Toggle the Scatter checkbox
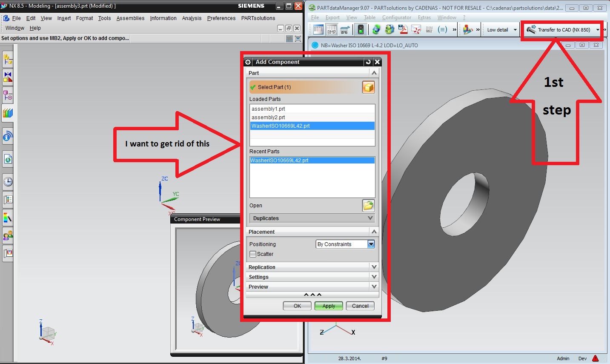 (253, 254)
